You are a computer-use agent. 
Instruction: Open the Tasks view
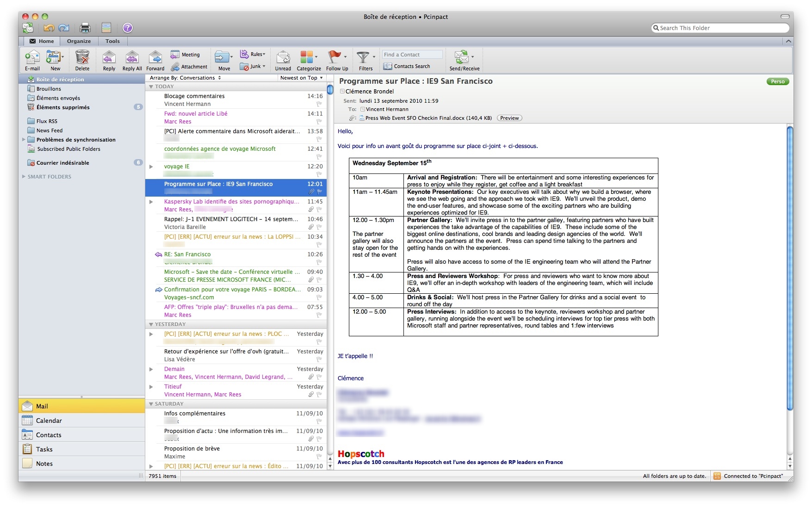(82, 449)
